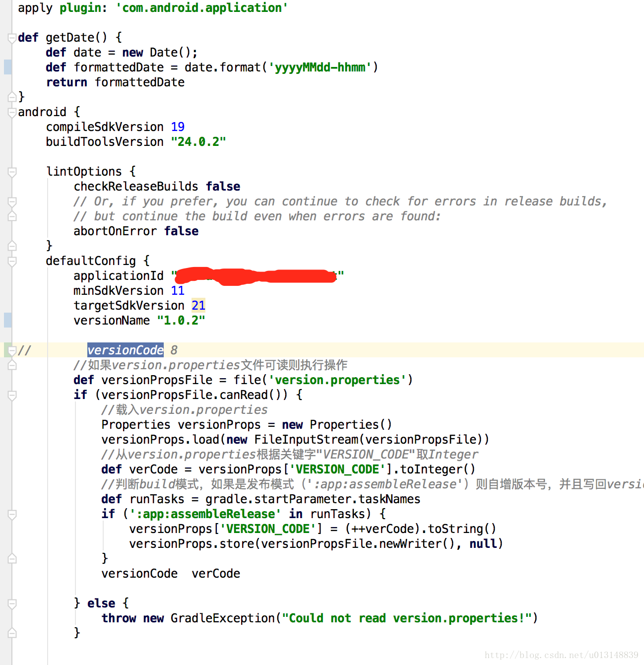Viewport: 644px width, 665px height.
Task: Click comment '//载入version.properties'
Action: click(185, 410)
